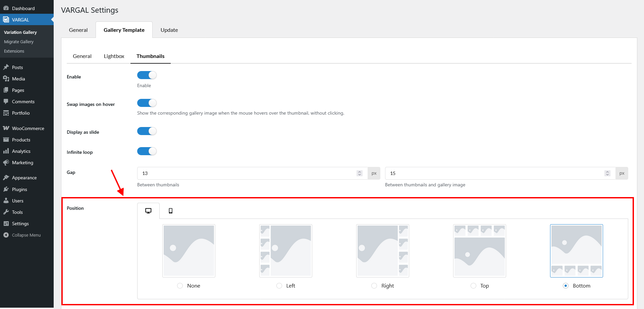Open Migrate Gallery submenu link
The image size is (644, 309).
[19, 42]
